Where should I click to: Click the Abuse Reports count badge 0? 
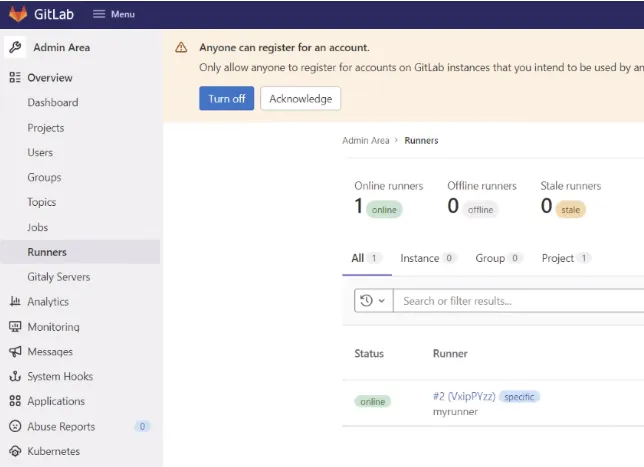(142, 426)
